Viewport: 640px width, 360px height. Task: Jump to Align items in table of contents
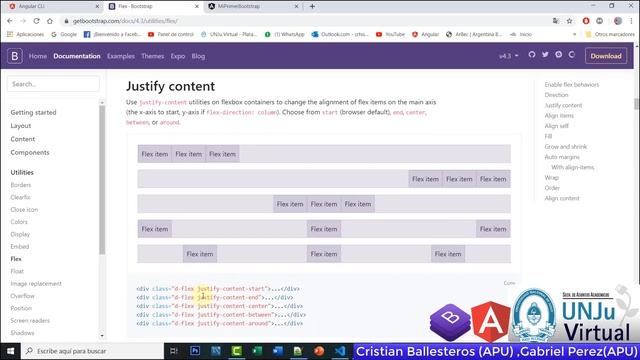point(559,116)
